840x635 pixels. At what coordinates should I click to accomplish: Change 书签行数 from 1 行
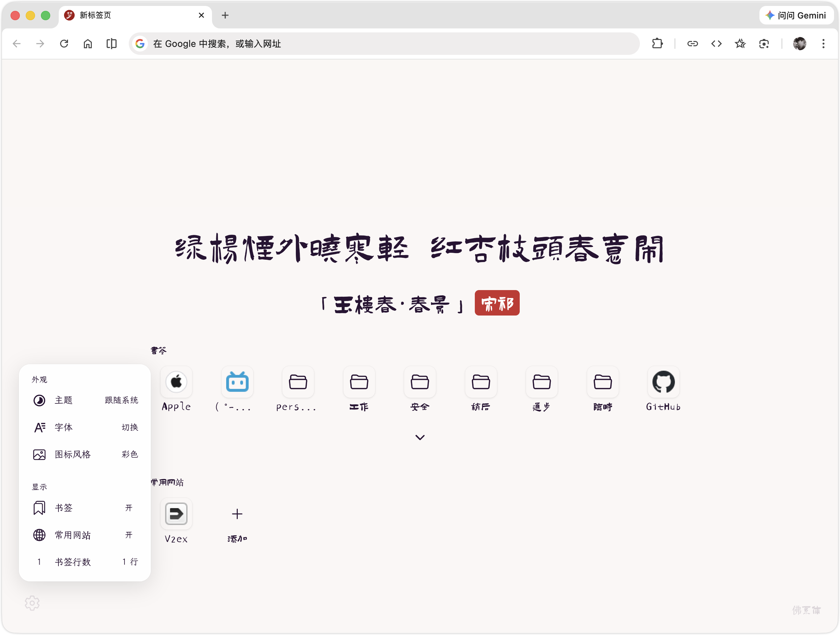(x=129, y=562)
